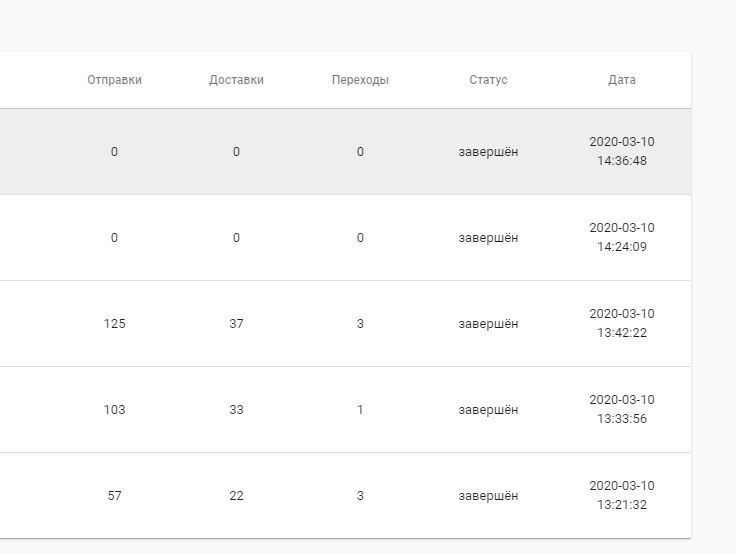736x554 pixels.
Task: Sort by the Отправки column header
Action: click(x=114, y=80)
